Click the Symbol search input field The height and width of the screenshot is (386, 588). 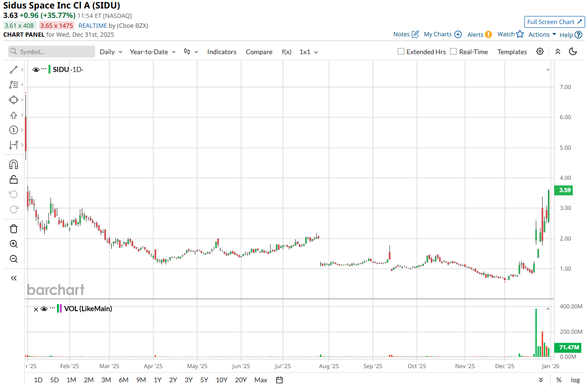tap(51, 52)
